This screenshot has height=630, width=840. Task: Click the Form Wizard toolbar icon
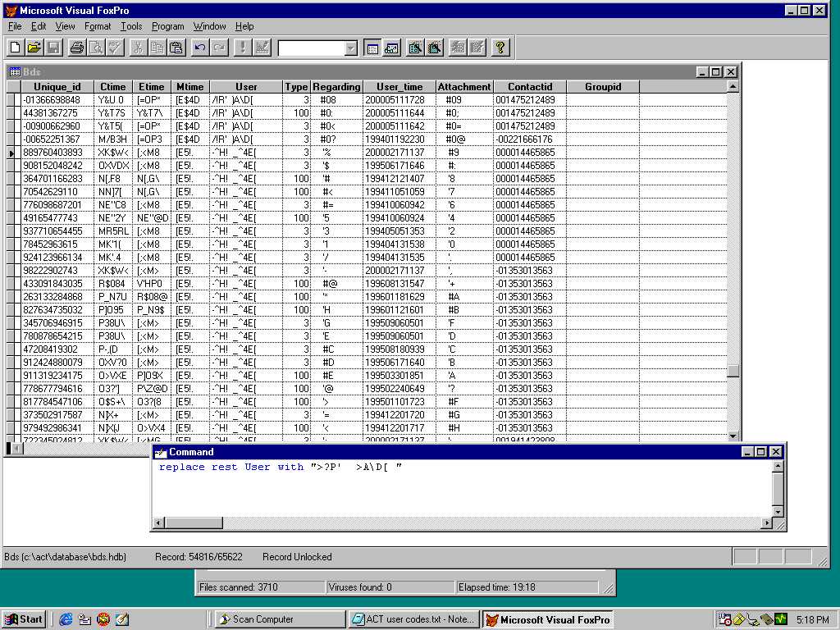coord(415,48)
